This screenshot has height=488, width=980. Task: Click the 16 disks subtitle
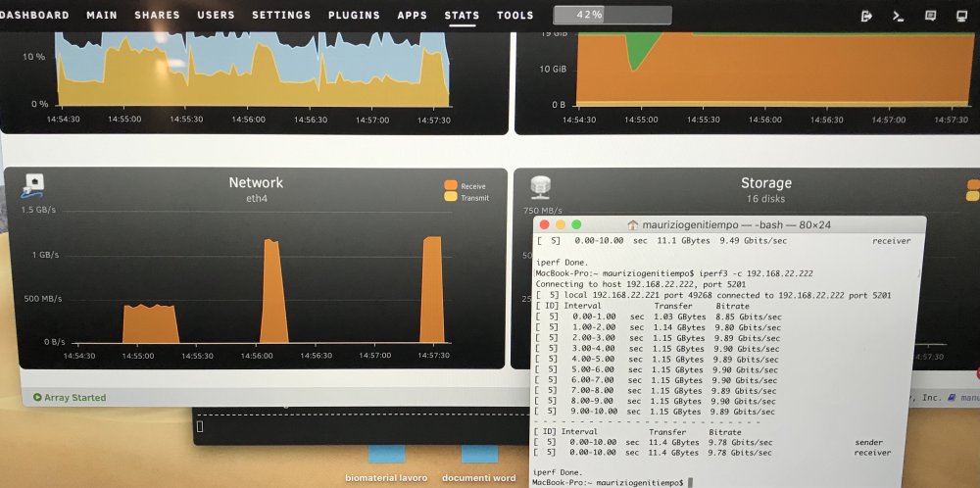[766, 199]
